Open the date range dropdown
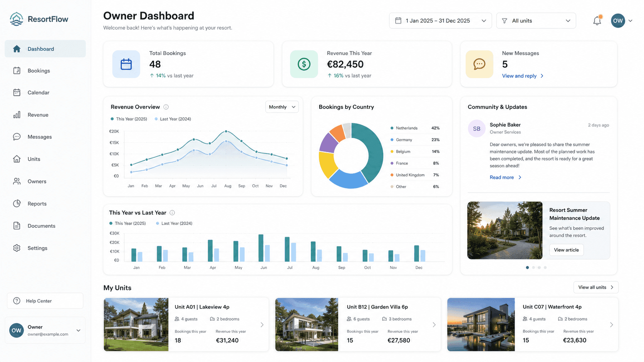 point(440,21)
